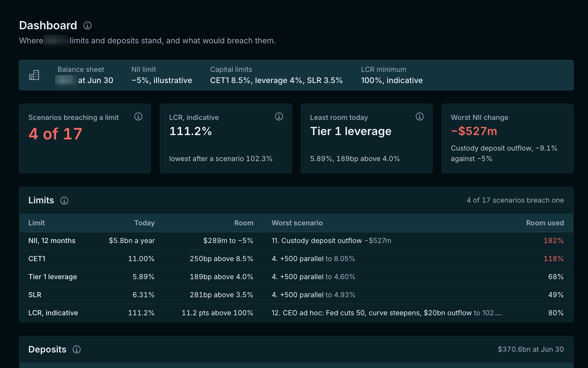This screenshot has height=368, width=588.
Task: Select the CET1 row label
Action: pos(37,259)
